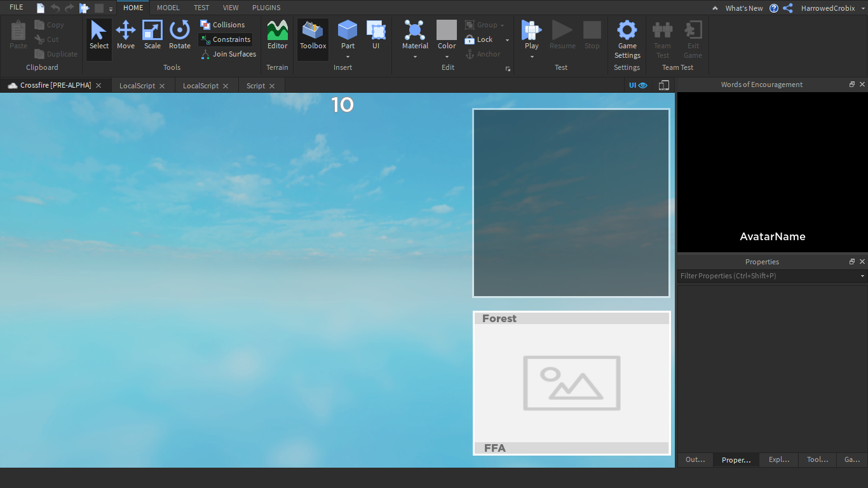Image resolution: width=868 pixels, height=488 pixels.
Task: Toggle device emulator icon
Action: (x=664, y=85)
